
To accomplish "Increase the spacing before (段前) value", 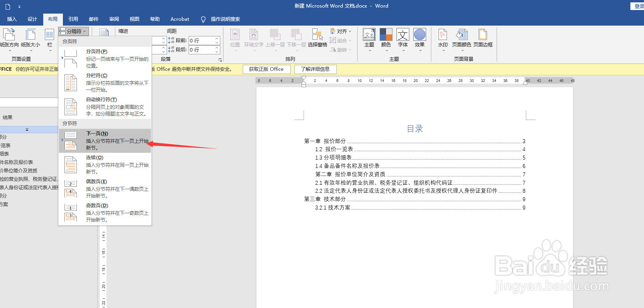I will point(217,38).
